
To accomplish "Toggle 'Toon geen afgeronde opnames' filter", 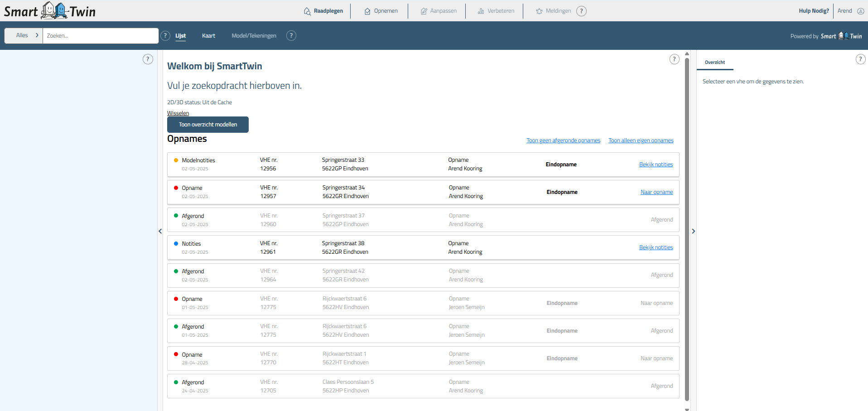I will point(563,140).
